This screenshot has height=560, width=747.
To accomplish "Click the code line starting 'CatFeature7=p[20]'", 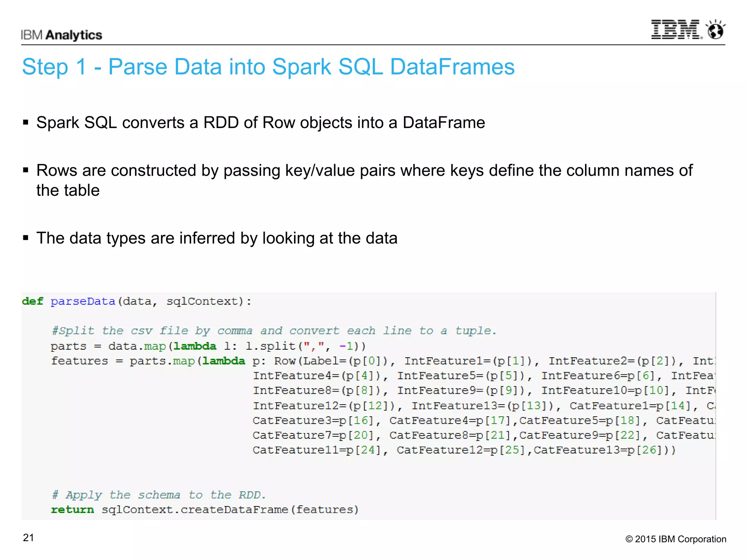I will tap(484, 435).
